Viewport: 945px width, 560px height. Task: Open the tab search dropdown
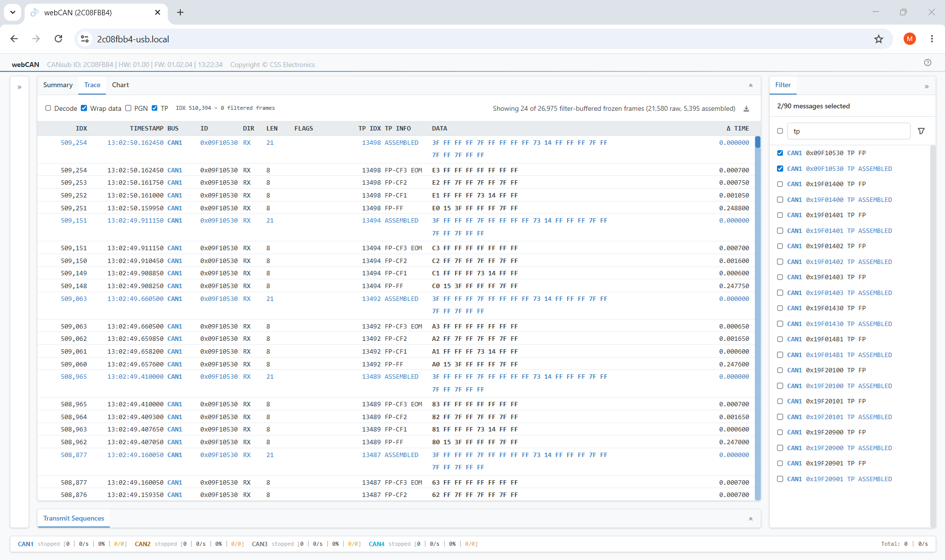(13, 12)
